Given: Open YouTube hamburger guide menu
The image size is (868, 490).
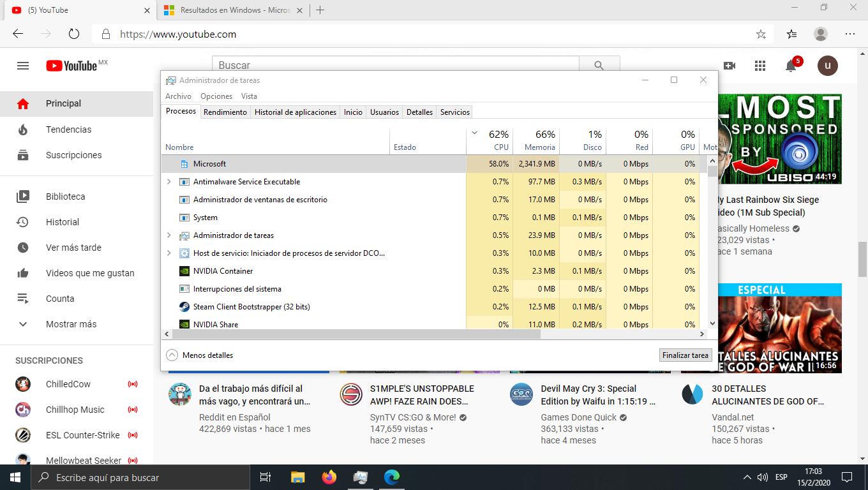Looking at the screenshot, I should tap(23, 66).
